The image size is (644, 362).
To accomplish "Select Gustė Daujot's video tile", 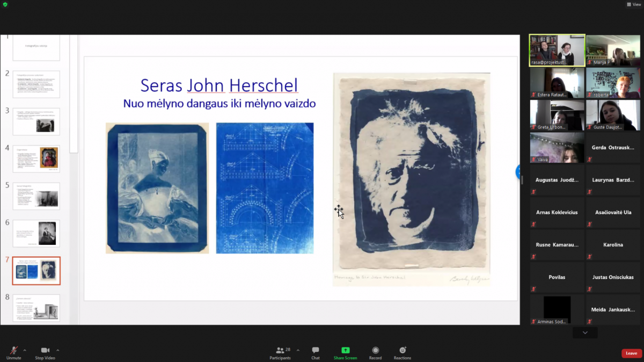I will (x=613, y=115).
